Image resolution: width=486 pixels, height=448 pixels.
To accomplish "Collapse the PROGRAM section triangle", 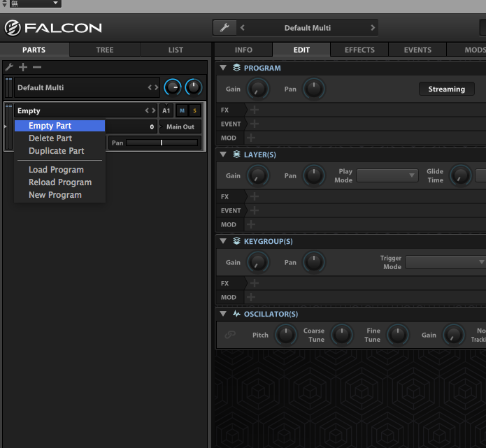I will click(x=223, y=68).
